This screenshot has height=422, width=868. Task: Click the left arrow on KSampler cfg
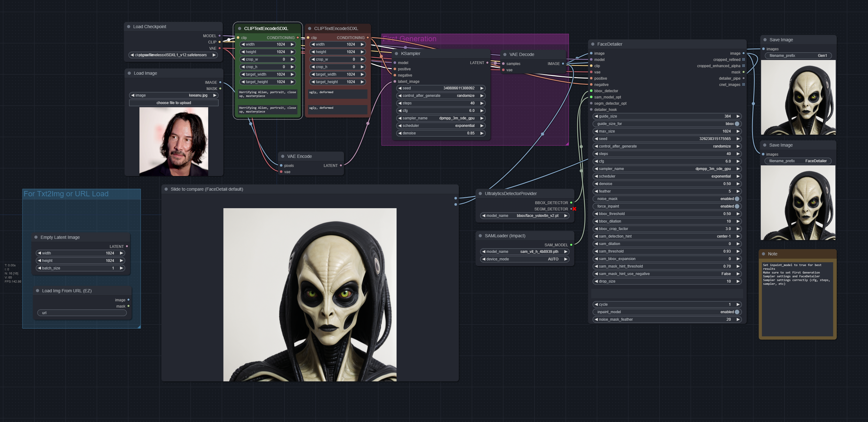[x=400, y=111]
